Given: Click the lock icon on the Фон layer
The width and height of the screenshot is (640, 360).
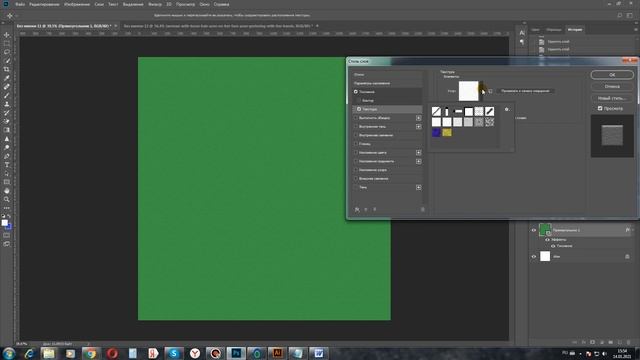Looking at the screenshot, I should [x=627, y=256].
